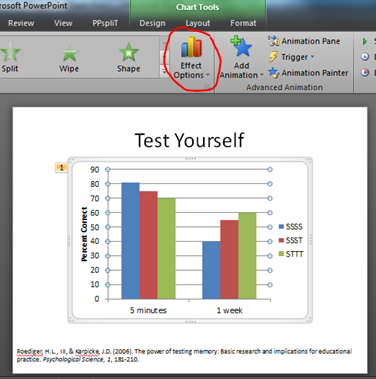Open the Animation Pane

(304, 41)
